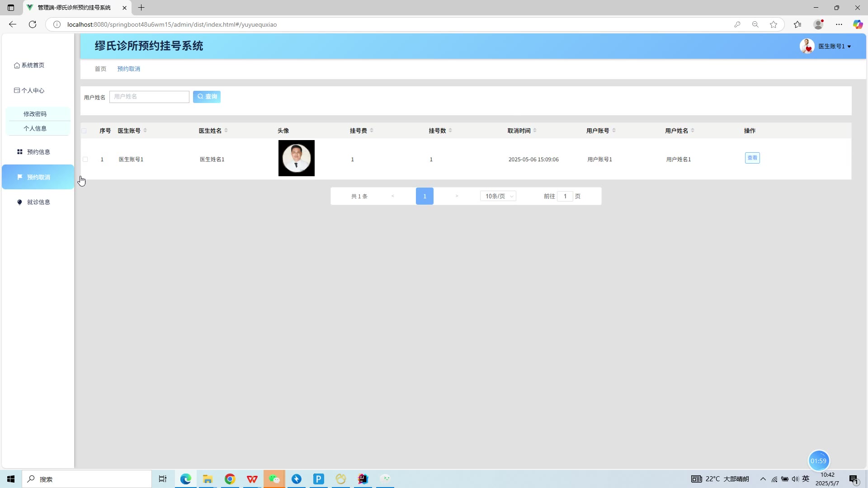
Task: Check the first row's checkbox
Action: (x=85, y=160)
